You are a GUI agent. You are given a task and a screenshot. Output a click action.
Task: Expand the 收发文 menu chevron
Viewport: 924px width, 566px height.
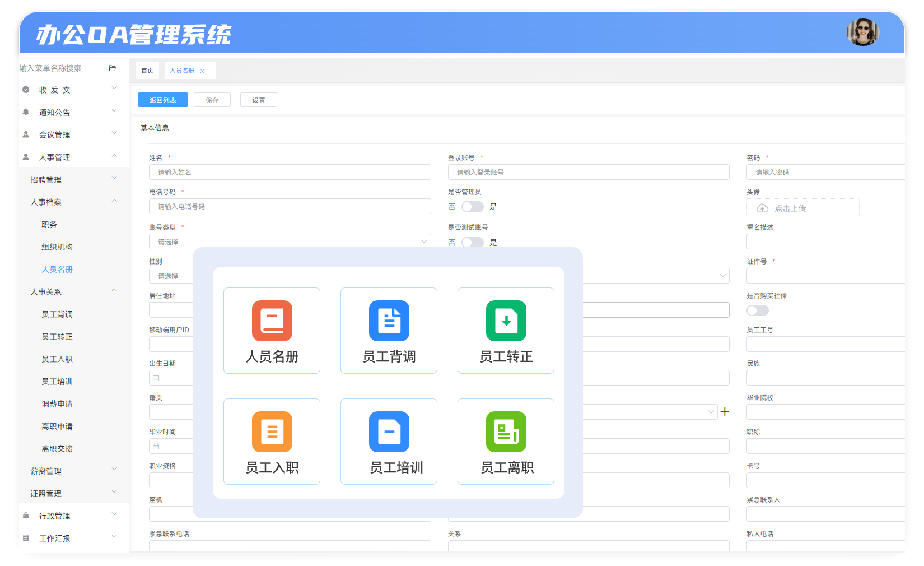[x=114, y=88]
